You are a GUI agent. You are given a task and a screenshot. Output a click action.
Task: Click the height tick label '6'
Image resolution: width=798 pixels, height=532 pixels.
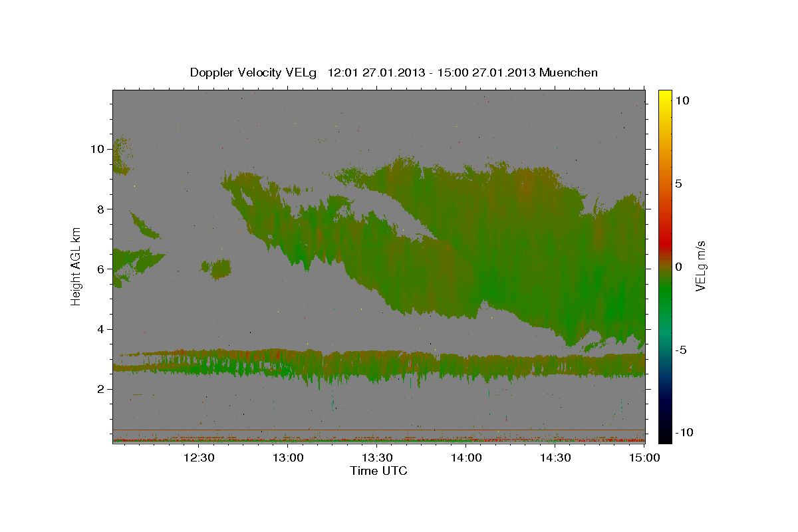tap(101, 269)
